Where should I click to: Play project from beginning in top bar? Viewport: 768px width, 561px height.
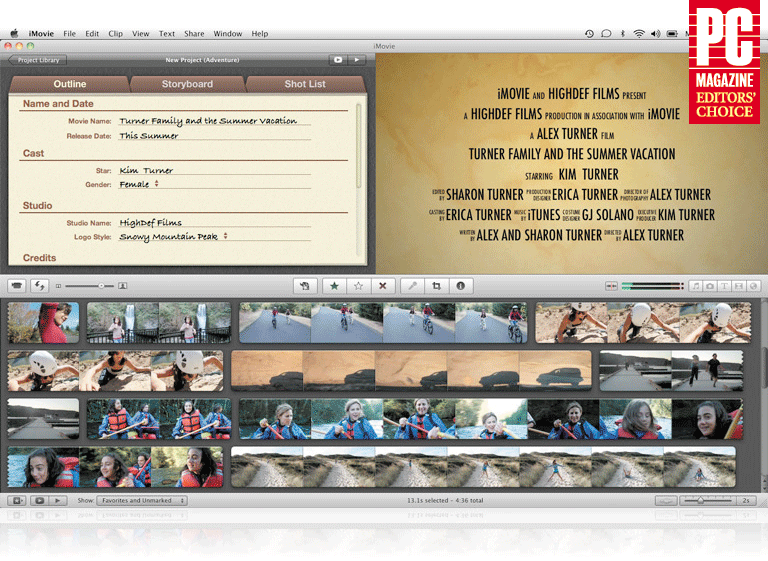pyautogui.click(x=357, y=60)
